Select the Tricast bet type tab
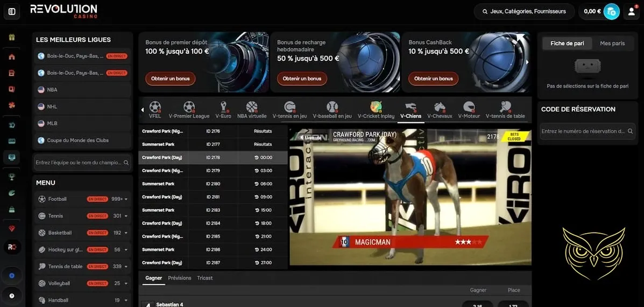This screenshot has height=307, width=644. (x=204, y=278)
